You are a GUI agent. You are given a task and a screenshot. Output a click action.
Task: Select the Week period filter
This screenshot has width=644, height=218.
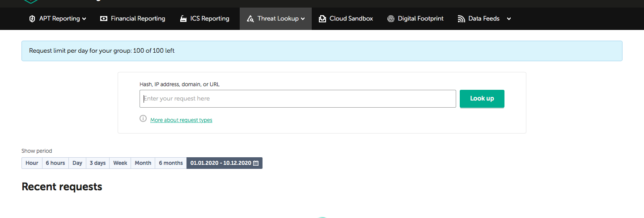[120, 163]
